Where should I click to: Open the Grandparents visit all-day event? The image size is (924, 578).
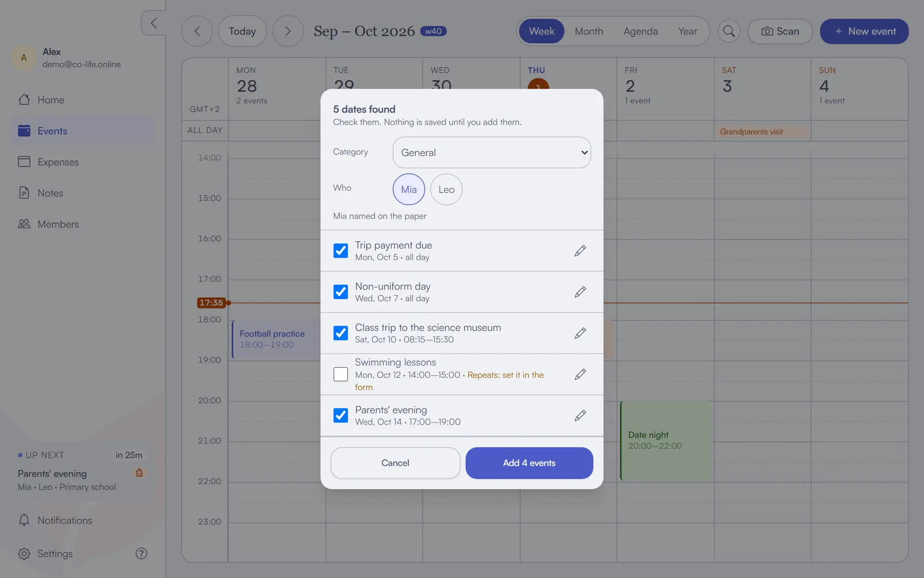click(x=762, y=131)
